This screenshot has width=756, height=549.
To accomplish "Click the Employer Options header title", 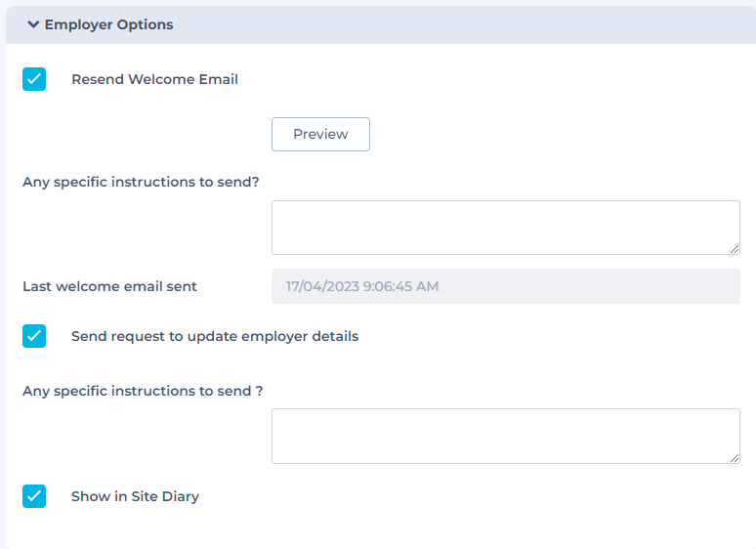I will [x=108, y=25].
